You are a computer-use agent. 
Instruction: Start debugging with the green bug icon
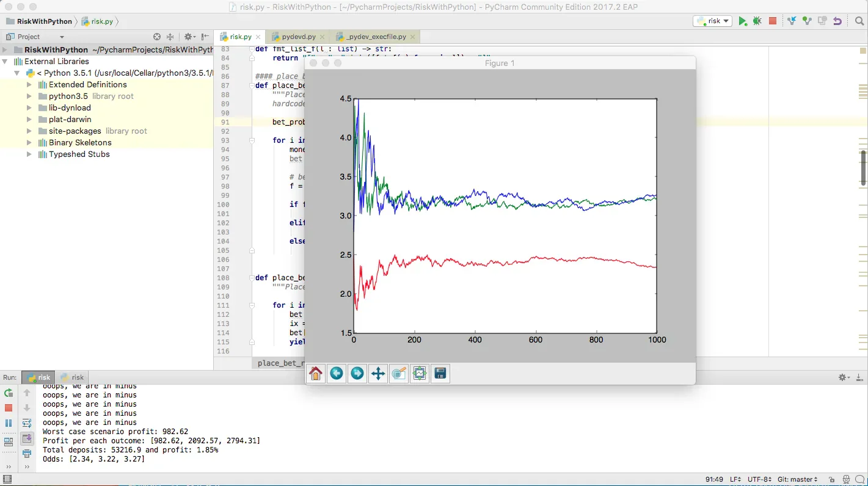pos(757,21)
